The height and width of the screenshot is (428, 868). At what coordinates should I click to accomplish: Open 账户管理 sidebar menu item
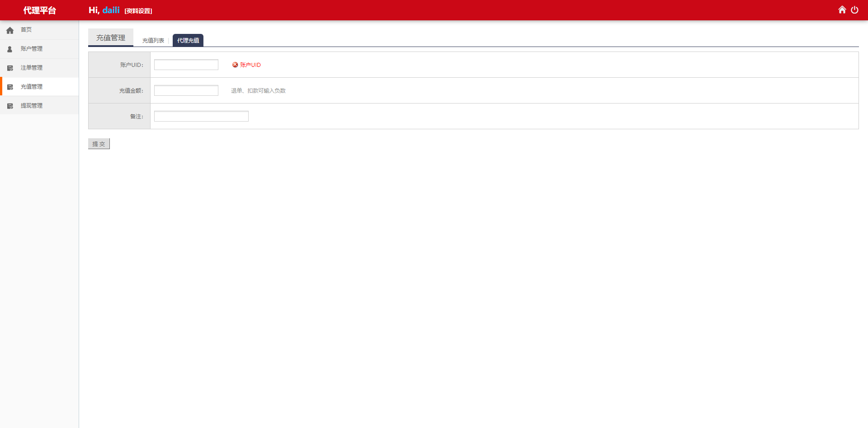point(39,49)
